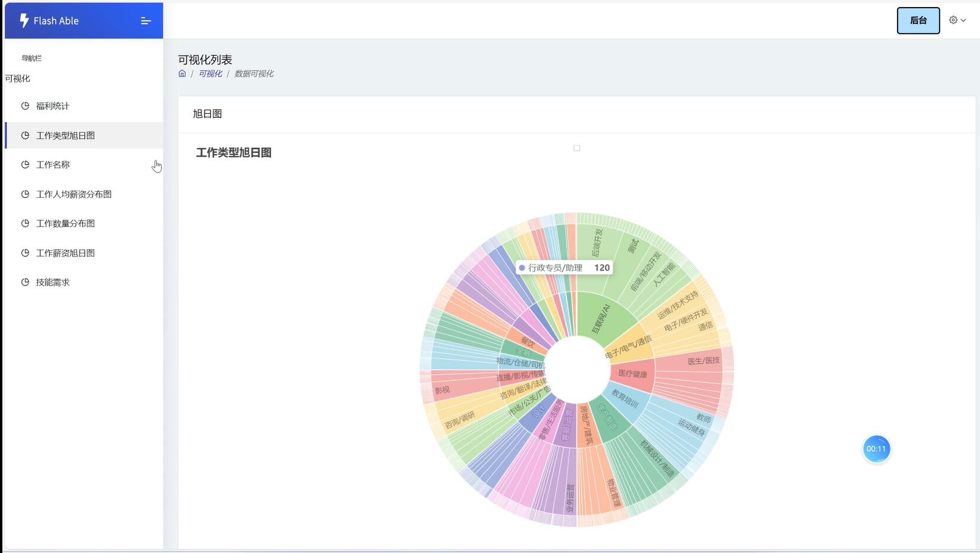Click the blue 00:11 timer bubble
The image size is (980, 553).
(x=876, y=449)
